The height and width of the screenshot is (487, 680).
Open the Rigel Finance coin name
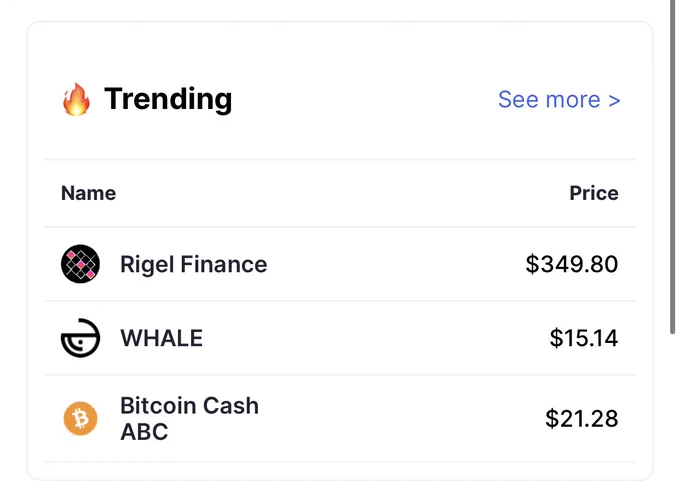[x=193, y=264]
